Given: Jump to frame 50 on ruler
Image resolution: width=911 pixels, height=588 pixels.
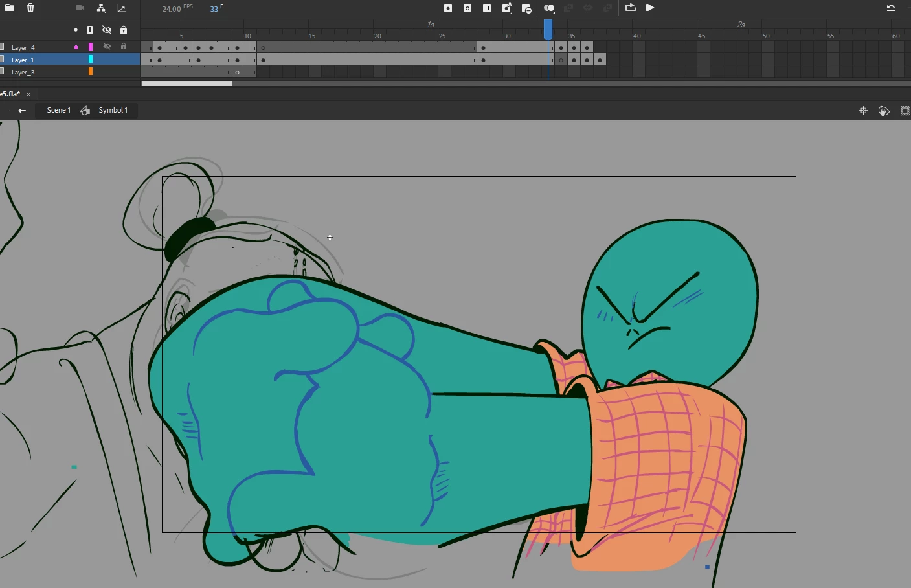Looking at the screenshot, I should pos(766,36).
